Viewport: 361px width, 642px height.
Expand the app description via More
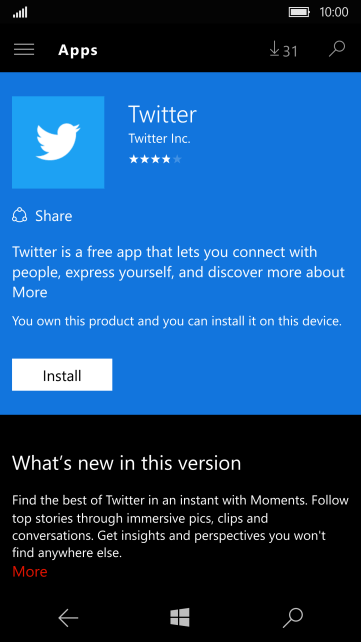click(29, 292)
